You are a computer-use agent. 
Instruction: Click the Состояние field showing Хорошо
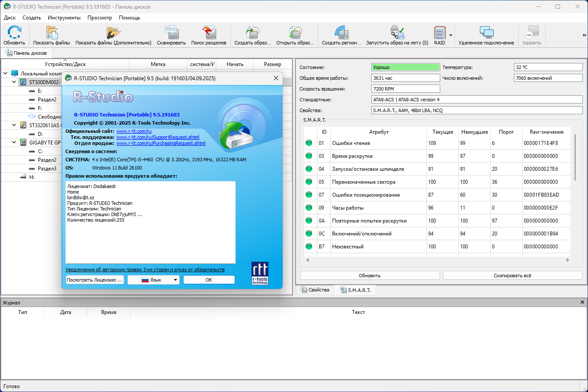pos(405,67)
